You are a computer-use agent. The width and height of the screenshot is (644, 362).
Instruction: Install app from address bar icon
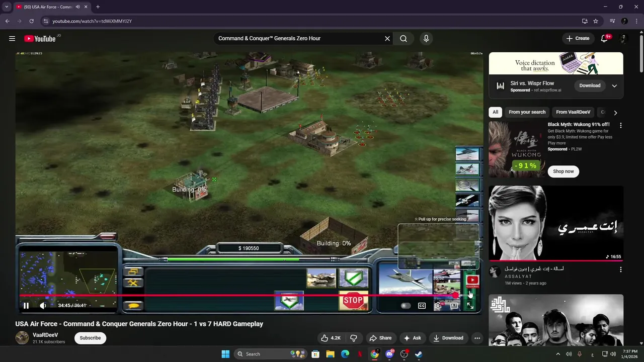pos(585,21)
